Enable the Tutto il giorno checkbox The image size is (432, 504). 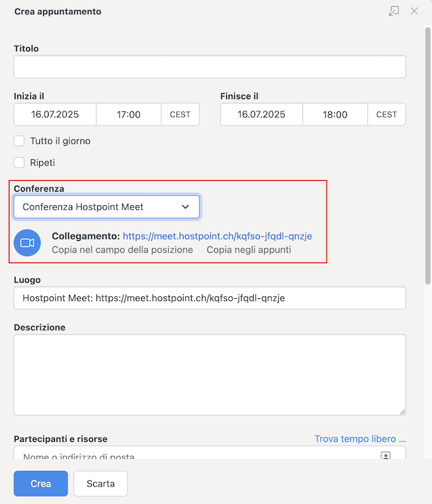tap(20, 141)
